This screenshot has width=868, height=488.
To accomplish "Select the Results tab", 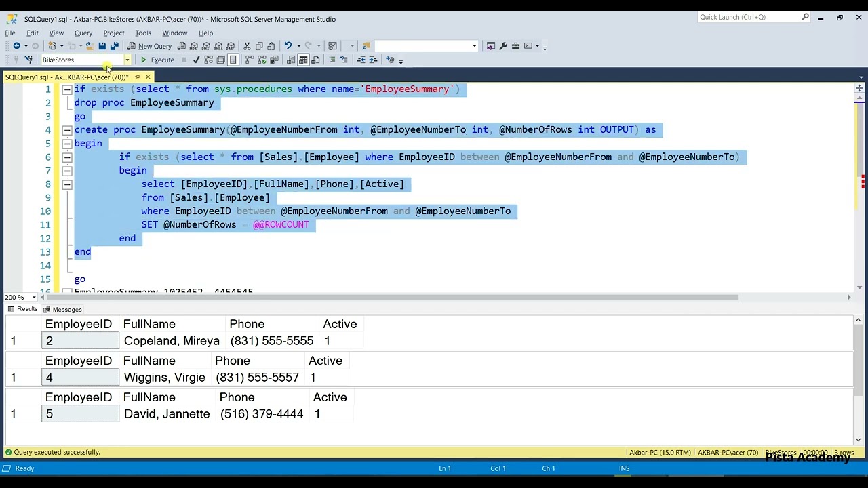I will click(x=22, y=309).
